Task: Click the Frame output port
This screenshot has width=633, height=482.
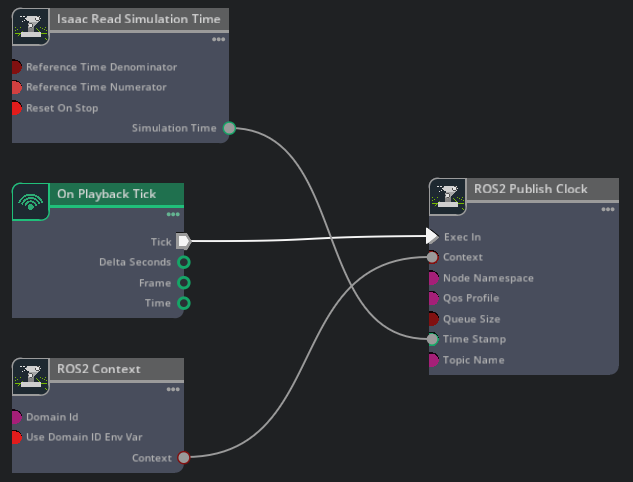Action: [x=184, y=283]
